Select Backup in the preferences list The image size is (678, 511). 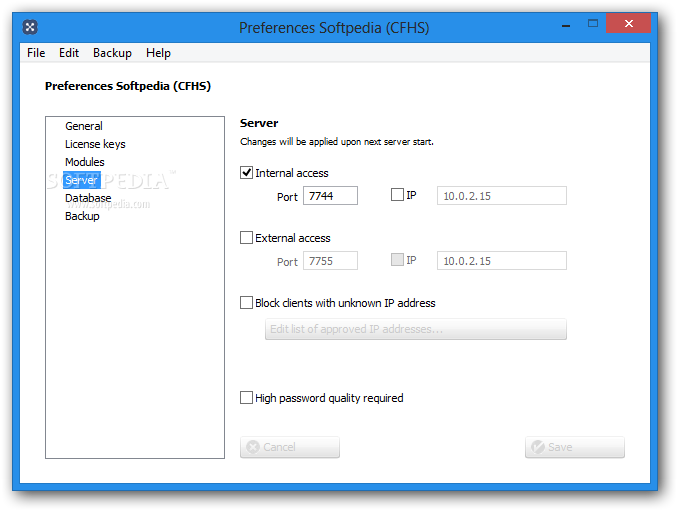[82, 216]
